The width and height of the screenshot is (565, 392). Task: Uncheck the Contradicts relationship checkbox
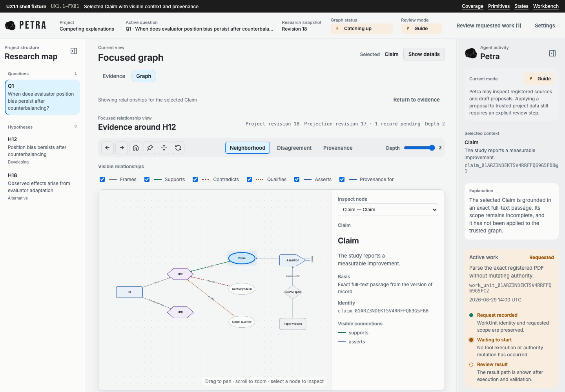(x=195, y=179)
